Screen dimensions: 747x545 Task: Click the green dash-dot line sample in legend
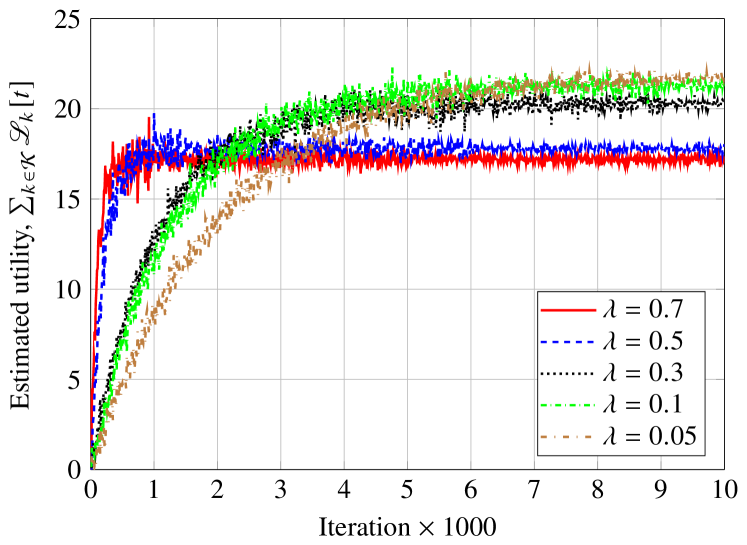pyautogui.click(x=568, y=405)
